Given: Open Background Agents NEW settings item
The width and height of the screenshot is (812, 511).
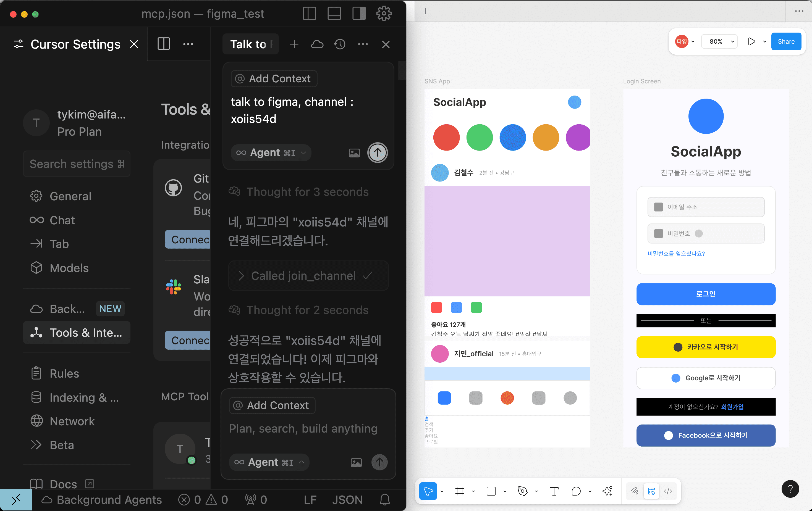Looking at the screenshot, I should (77, 309).
